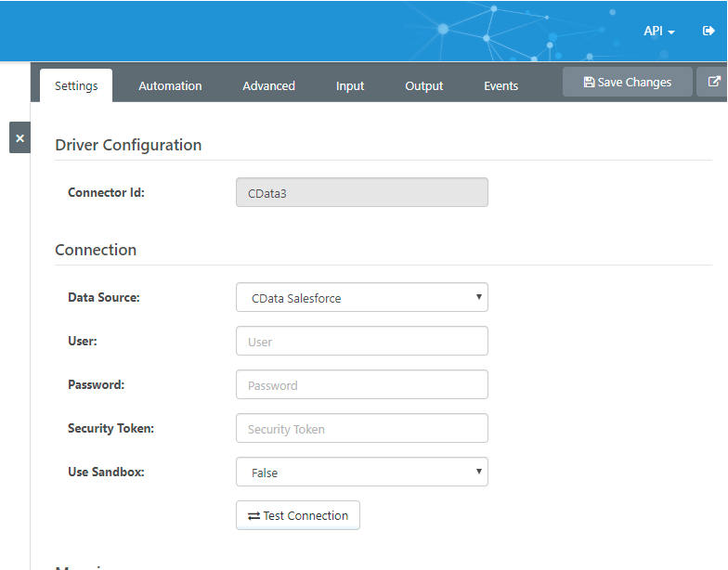Close the panel with the X icon
This screenshot has width=728, height=570.
pos(19,137)
